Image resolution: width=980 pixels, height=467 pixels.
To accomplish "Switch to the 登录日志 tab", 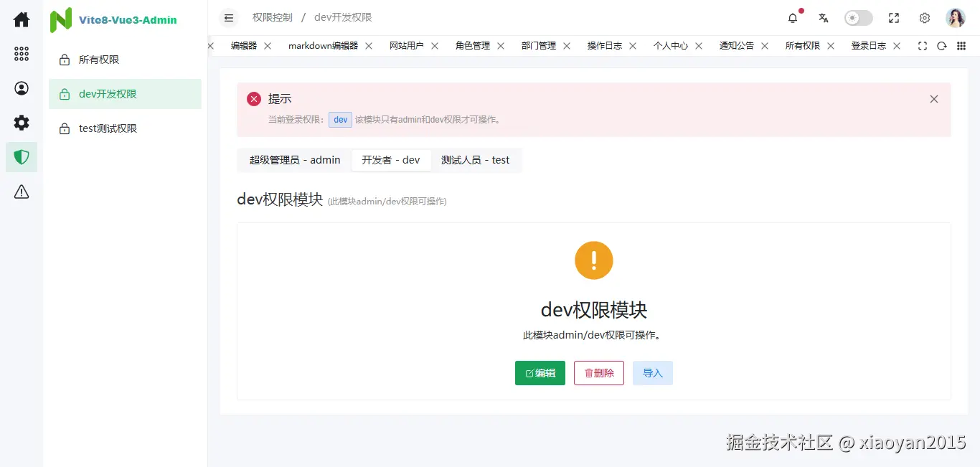I will (869, 46).
